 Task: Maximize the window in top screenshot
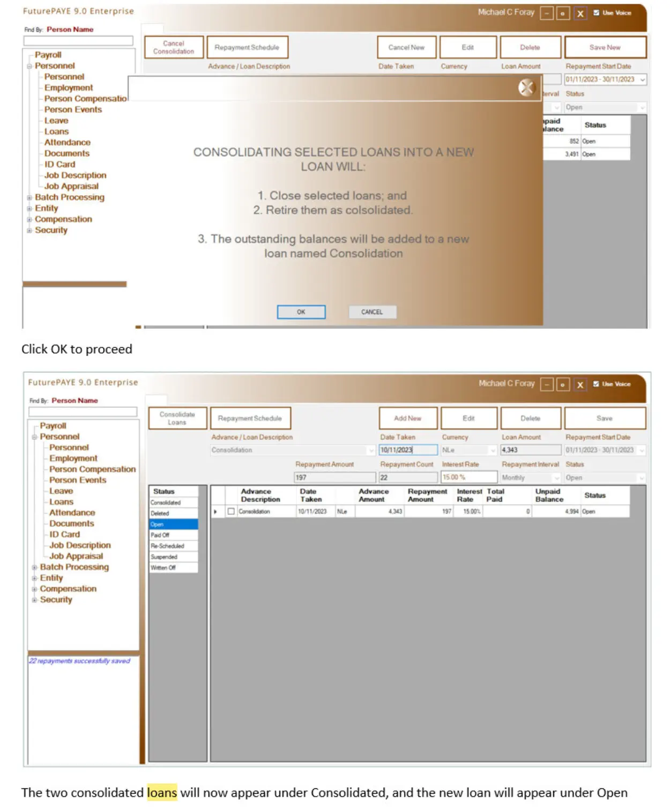pyautogui.click(x=563, y=13)
